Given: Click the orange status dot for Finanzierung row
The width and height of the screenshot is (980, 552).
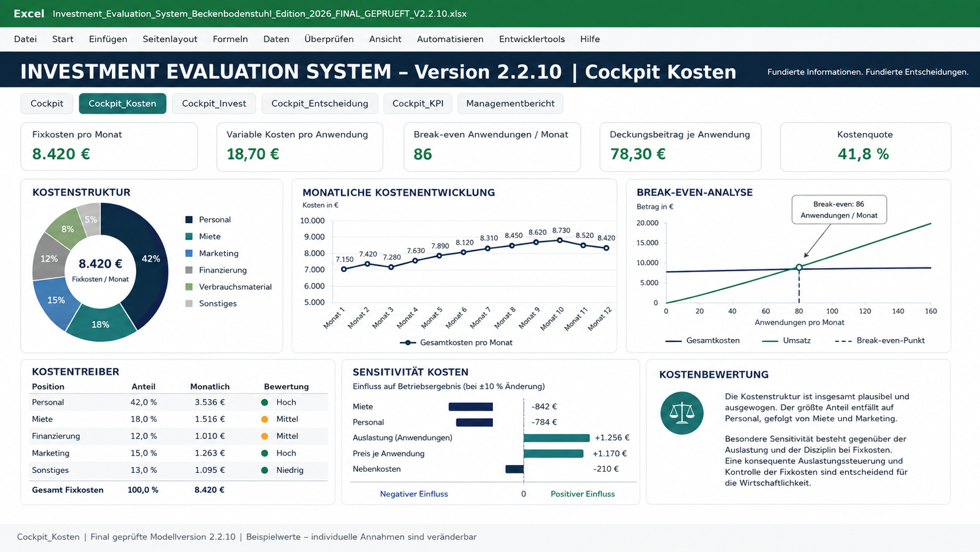Looking at the screenshot, I should click(x=264, y=436).
